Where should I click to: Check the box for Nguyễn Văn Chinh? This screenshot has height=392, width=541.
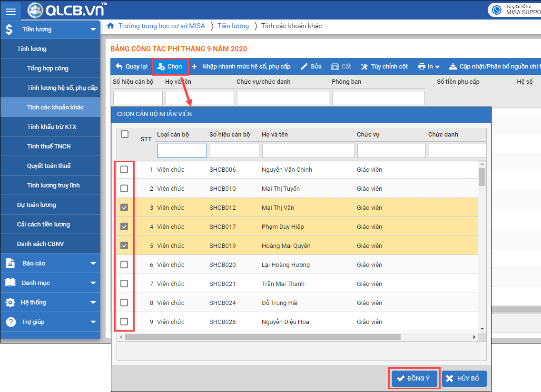pos(124,169)
